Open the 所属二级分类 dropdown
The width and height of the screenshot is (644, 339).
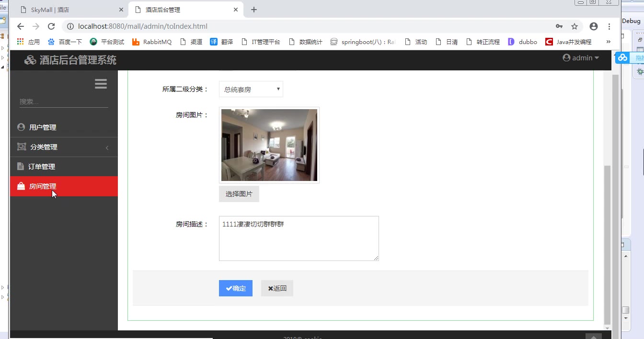[251, 89]
